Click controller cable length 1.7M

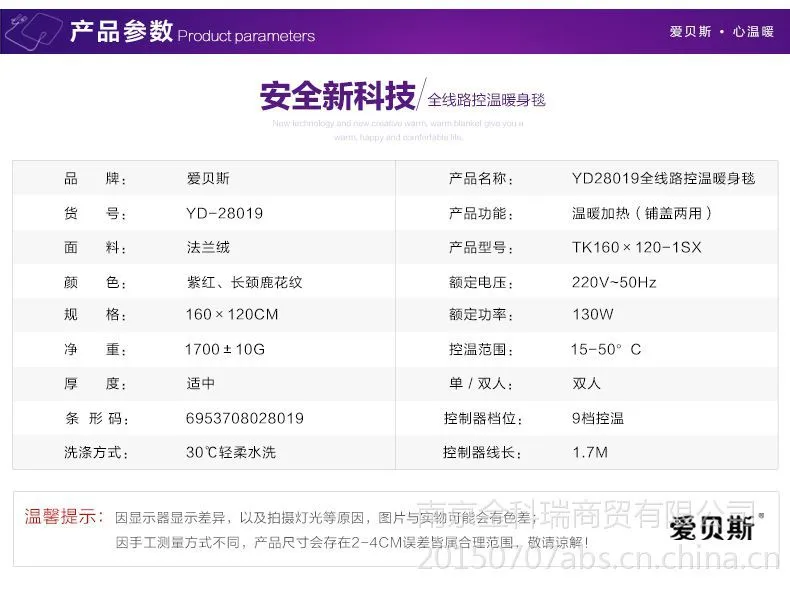point(590,452)
